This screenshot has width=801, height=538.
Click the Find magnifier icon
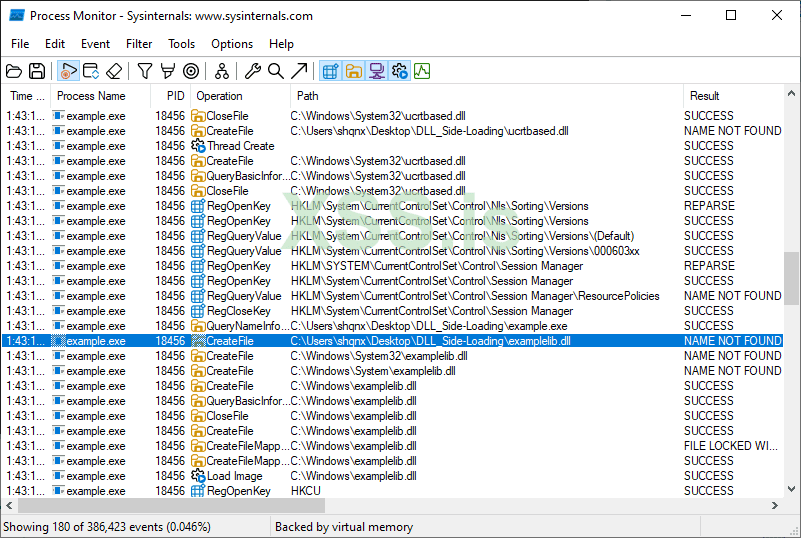(276, 71)
